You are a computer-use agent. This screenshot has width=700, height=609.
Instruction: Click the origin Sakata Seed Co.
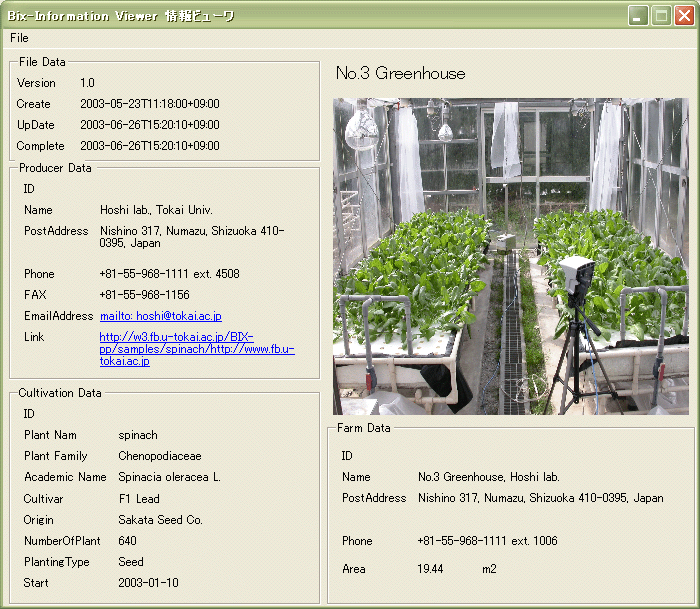pyautogui.click(x=160, y=520)
